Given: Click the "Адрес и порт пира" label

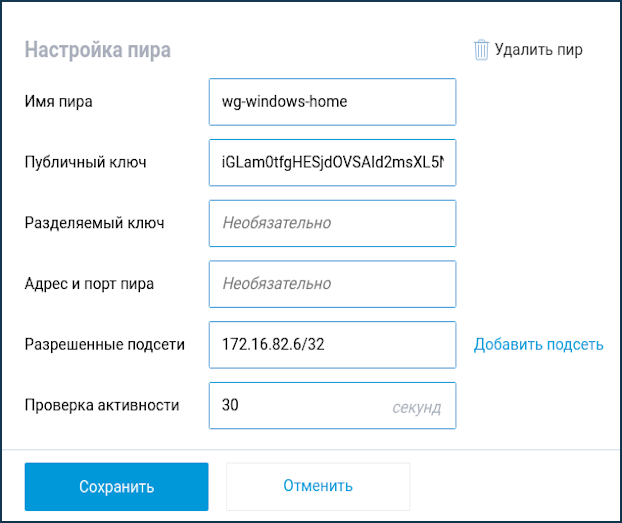Looking at the screenshot, I should (89, 284).
